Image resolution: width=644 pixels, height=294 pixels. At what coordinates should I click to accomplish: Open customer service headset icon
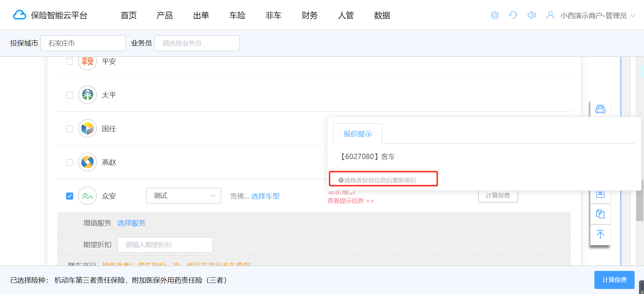513,15
